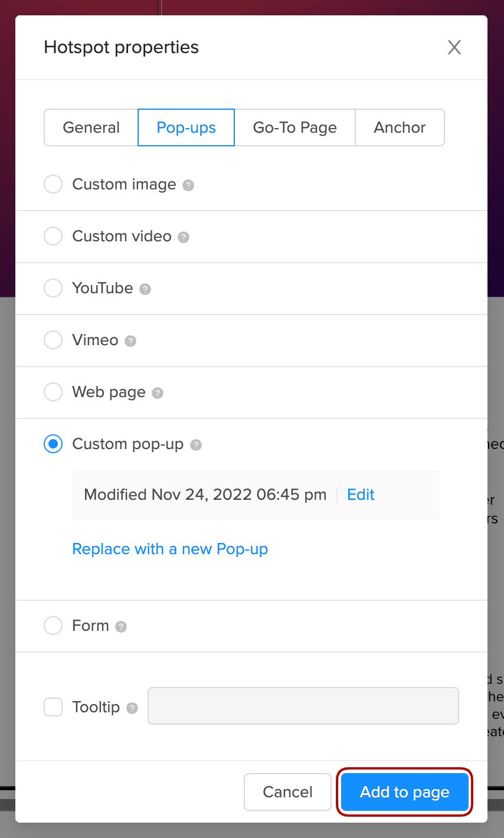Choose the YouTube pop-up option
The image size is (504, 838).
coord(53,288)
